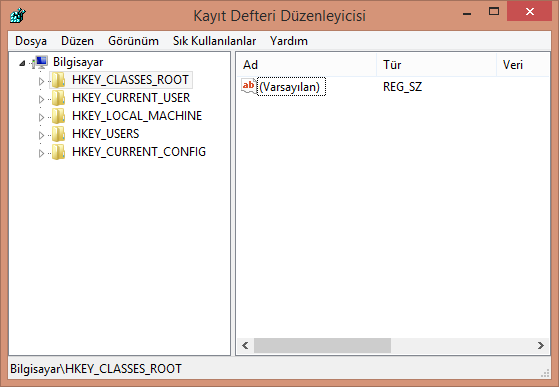
Task: Close the Kayıt Defteri Düzenleyicisi window
Action: tap(530, 11)
